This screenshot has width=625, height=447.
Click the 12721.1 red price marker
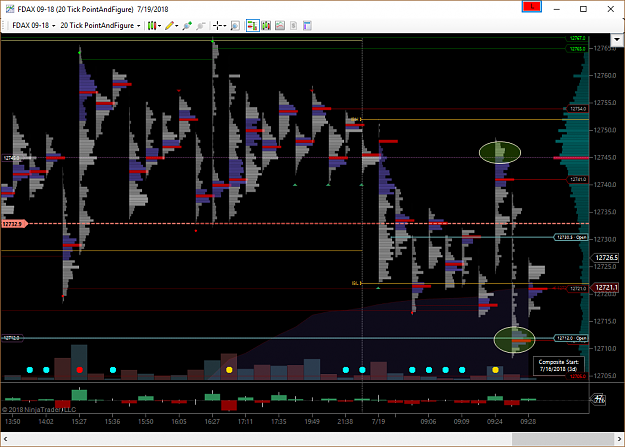(606, 287)
